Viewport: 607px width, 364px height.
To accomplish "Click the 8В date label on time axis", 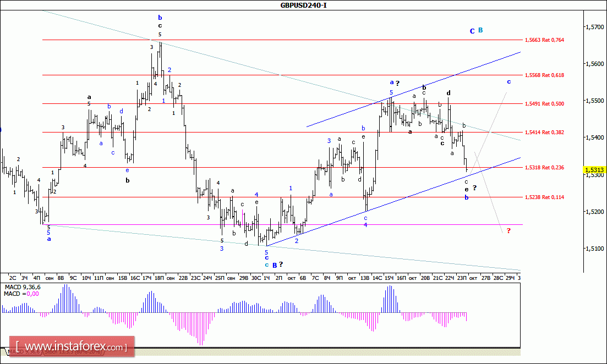I will click(61, 278).
